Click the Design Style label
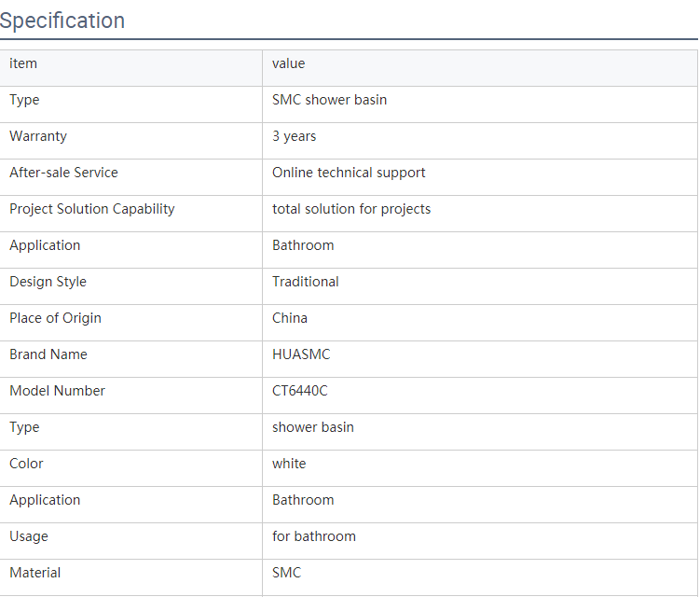Screen dimensions: 700x597 pyautogui.click(x=48, y=282)
